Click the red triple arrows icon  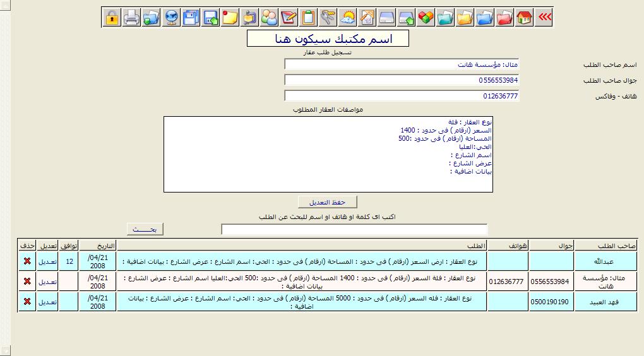point(544,17)
